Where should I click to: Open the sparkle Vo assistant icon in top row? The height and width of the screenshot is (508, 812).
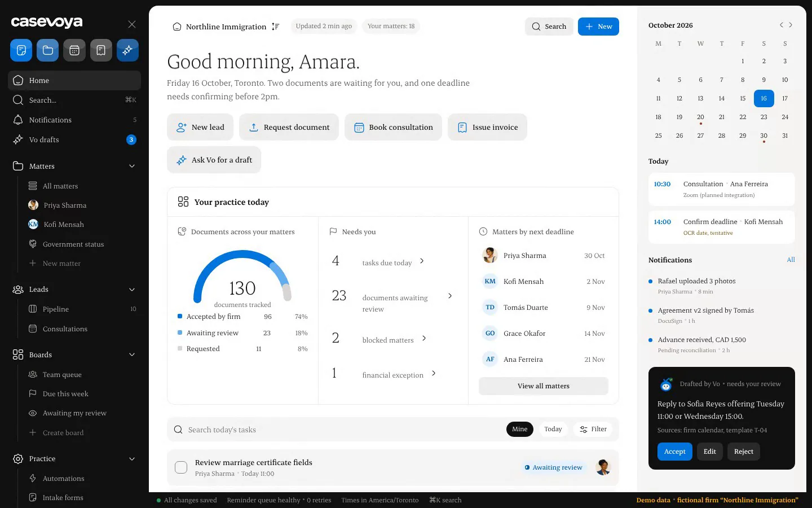127,50
